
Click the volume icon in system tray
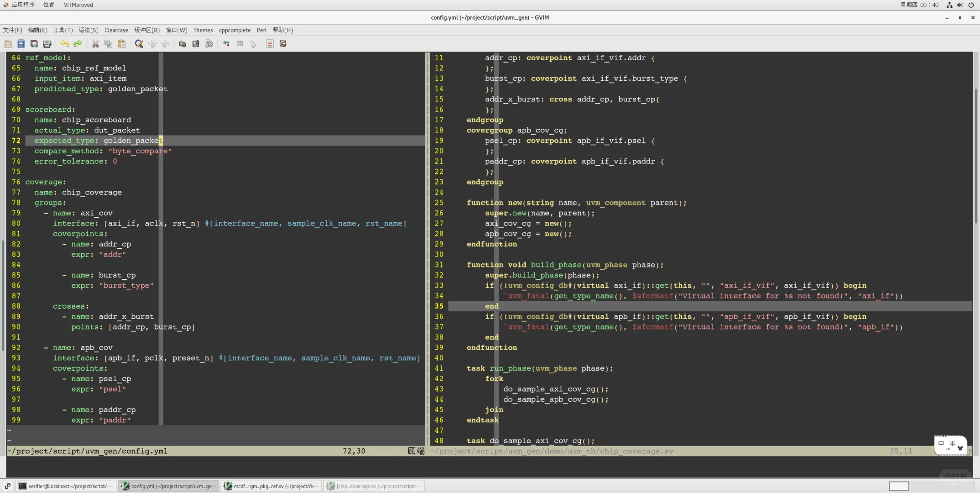tap(960, 5)
